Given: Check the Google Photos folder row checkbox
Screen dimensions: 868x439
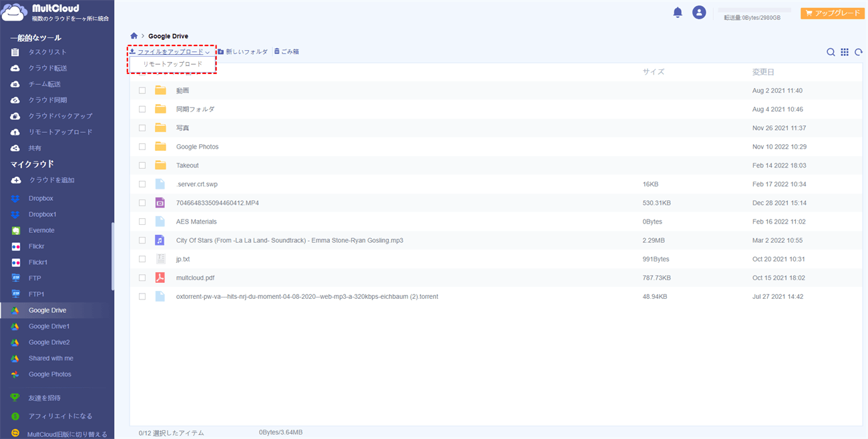Looking at the screenshot, I should (x=142, y=146).
